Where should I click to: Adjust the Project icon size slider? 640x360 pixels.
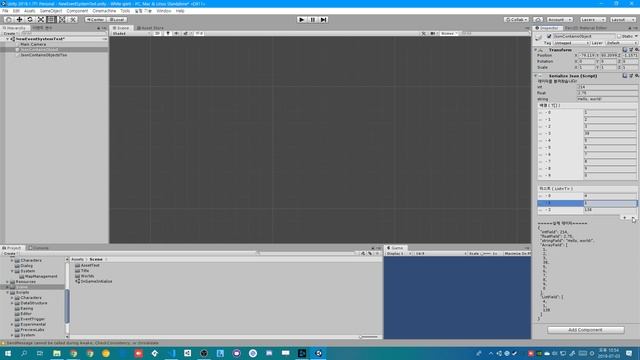click(370, 337)
